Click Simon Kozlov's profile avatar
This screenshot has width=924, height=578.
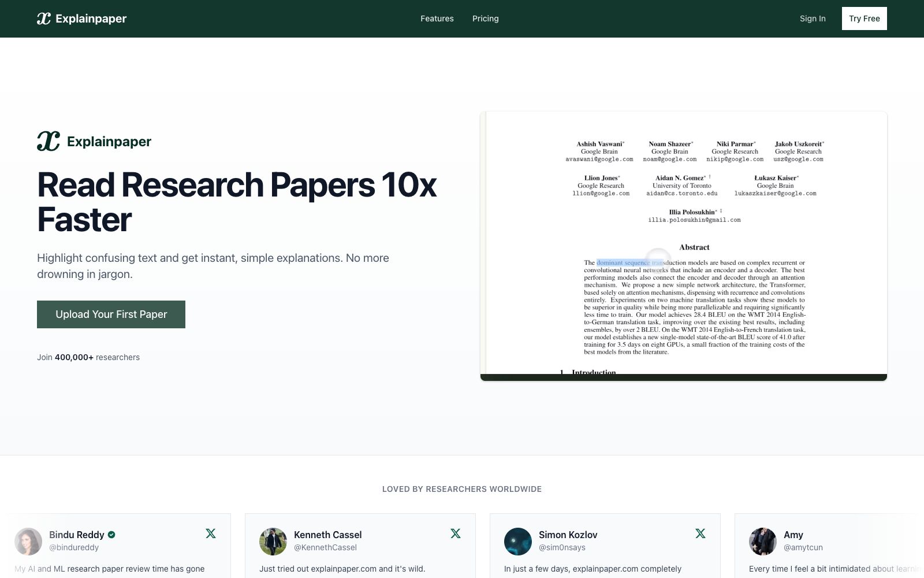[x=518, y=542]
